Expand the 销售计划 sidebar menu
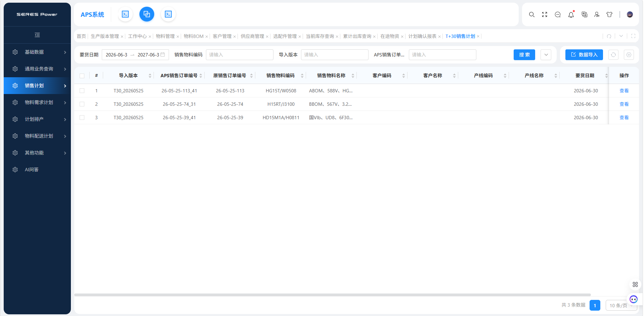 pyautogui.click(x=37, y=86)
